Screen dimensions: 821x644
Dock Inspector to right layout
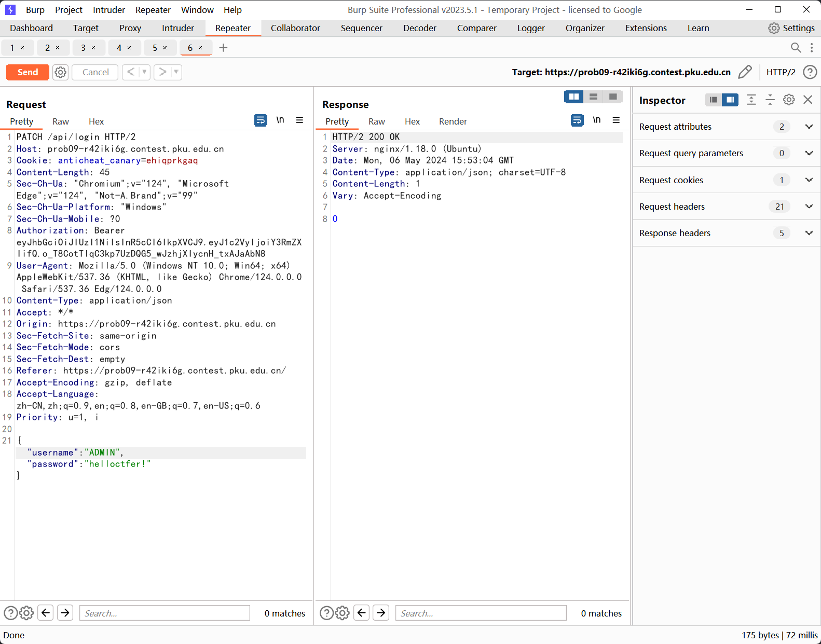(x=730, y=100)
